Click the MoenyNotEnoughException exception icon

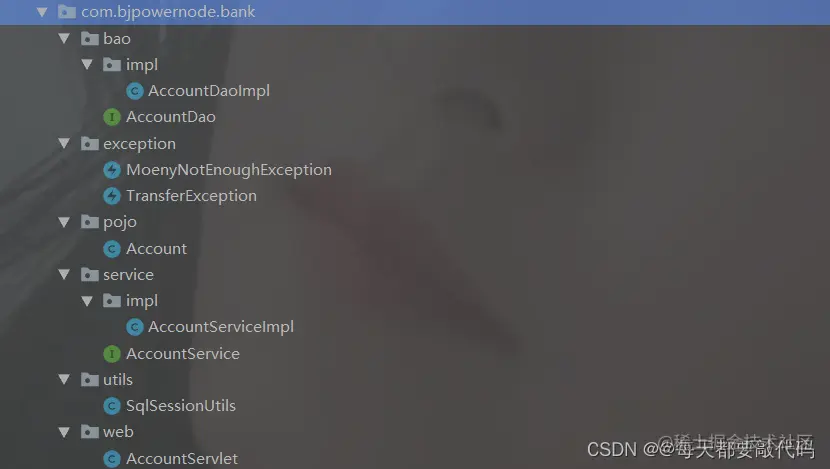tap(112, 170)
